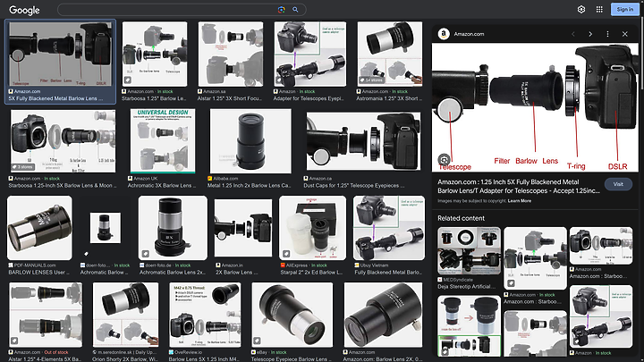Click the Visit button

[x=618, y=184]
